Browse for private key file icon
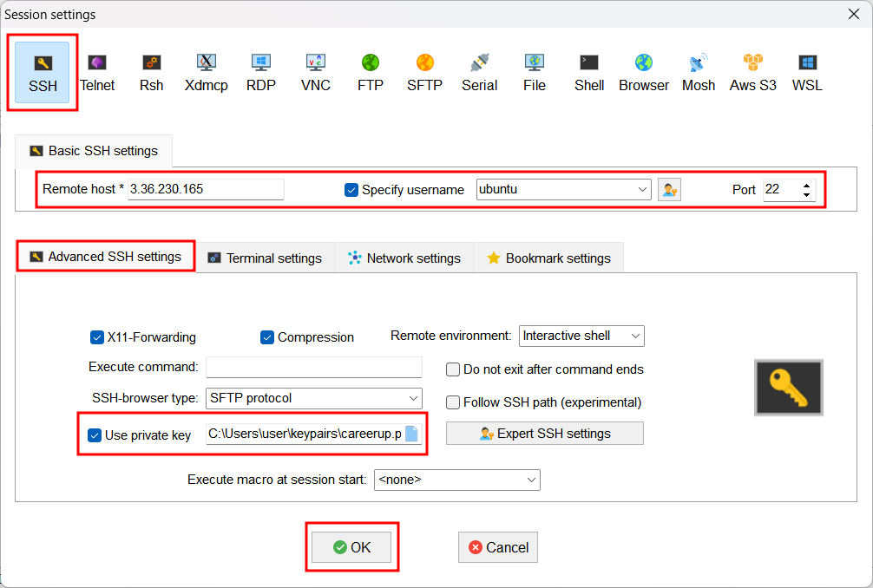Viewport: 873px width, 588px height. point(411,434)
